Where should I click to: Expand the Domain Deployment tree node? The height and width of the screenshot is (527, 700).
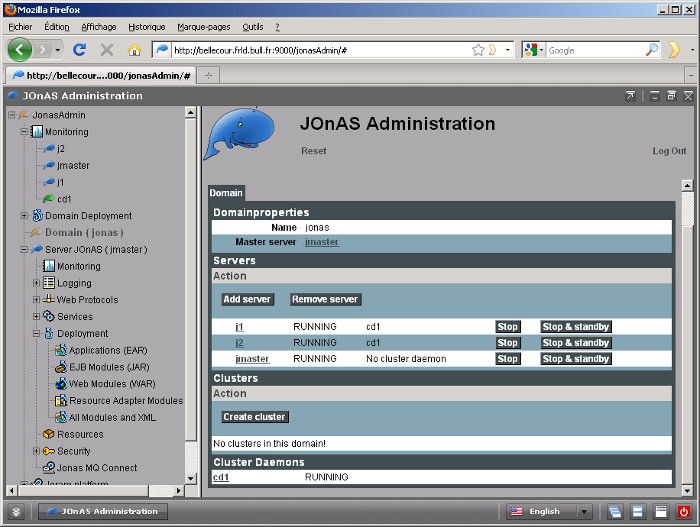(24, 216)
